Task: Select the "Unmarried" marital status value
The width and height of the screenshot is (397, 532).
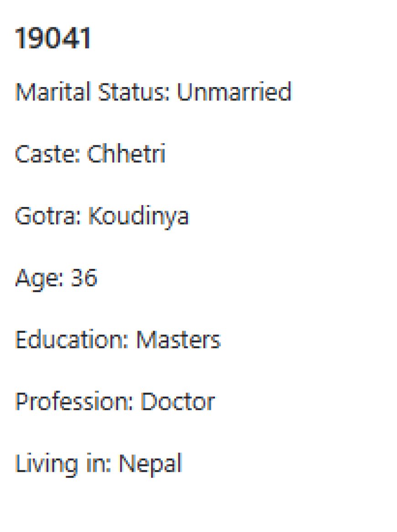Action: (234, 92)
